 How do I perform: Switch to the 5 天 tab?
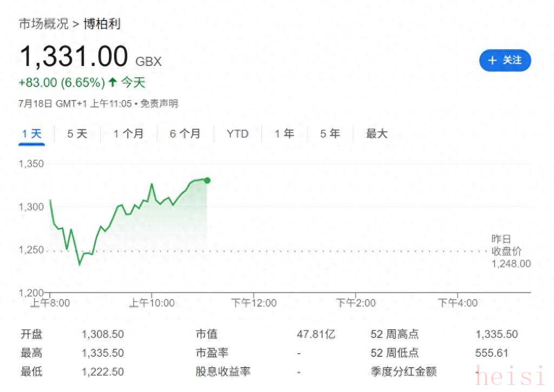(77, 134)
